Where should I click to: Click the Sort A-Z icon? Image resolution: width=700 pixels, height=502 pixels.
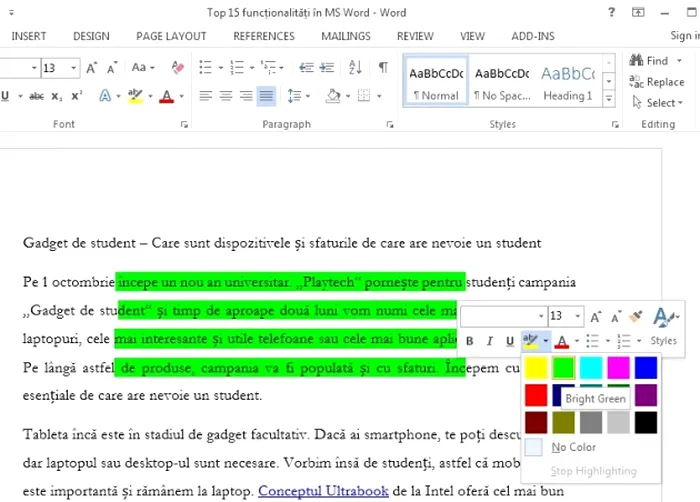(355, 67)
